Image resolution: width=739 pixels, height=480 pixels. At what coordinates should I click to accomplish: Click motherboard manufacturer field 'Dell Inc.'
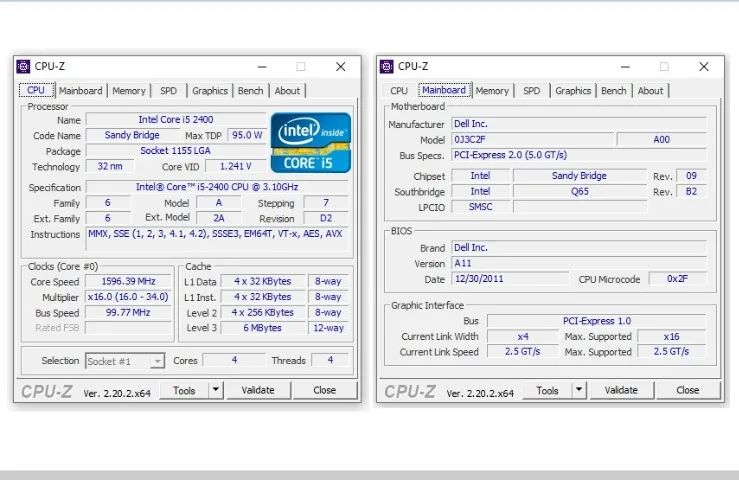pyautogui.click(x=579, y=124)
